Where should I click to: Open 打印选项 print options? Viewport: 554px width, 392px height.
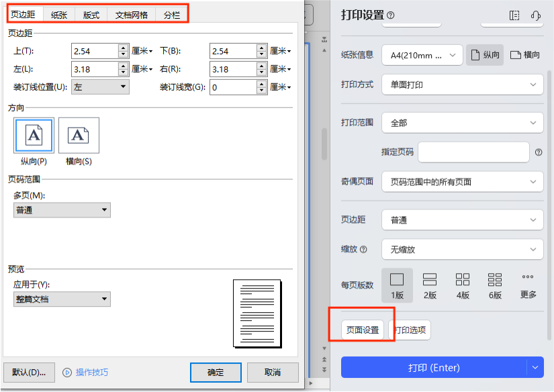click(x=410, y=330)
